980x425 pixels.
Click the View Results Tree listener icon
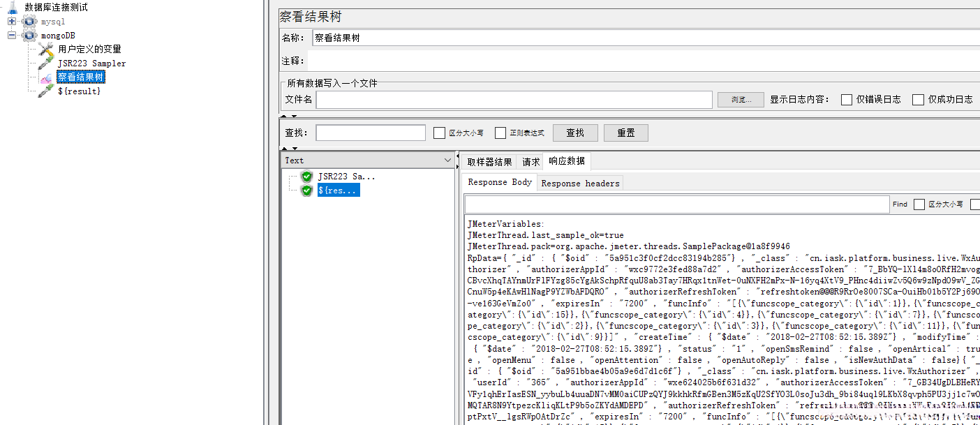click(x=46, y=77)
